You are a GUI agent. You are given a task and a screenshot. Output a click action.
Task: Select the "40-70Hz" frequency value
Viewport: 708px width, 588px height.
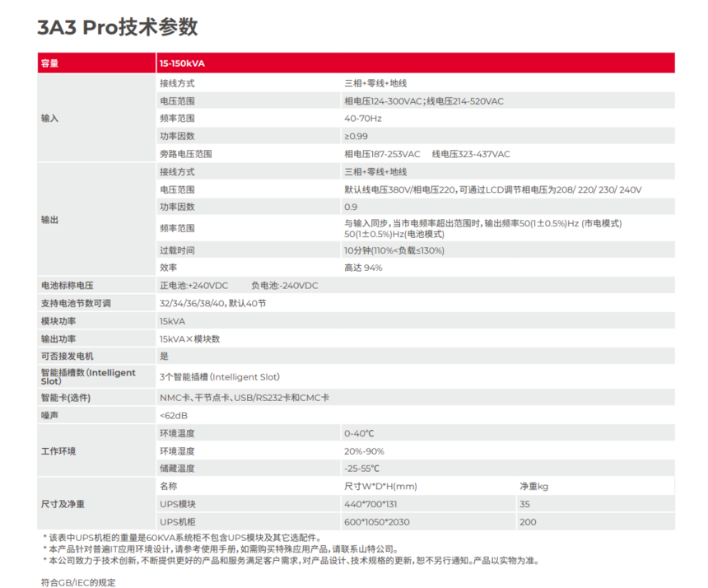click(x=362, y=119)
